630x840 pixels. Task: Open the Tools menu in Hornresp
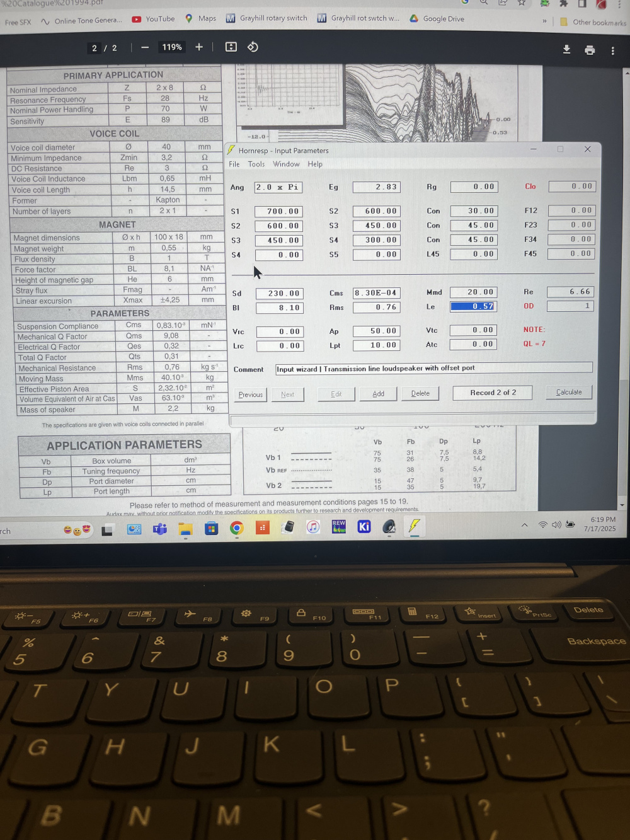pyautogui.click(x=256, y=164)
